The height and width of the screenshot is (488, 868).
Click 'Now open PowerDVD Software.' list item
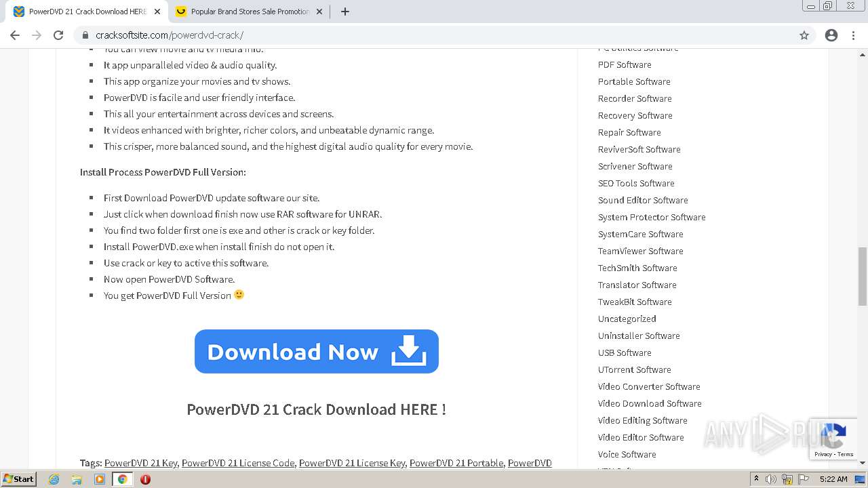[x=170, y=279]
